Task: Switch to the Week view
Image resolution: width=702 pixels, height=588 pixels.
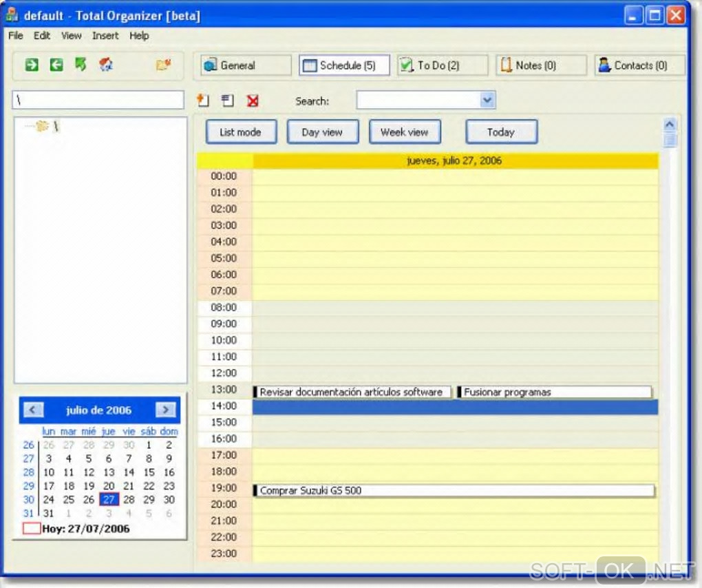Action: tap(405, 132)
